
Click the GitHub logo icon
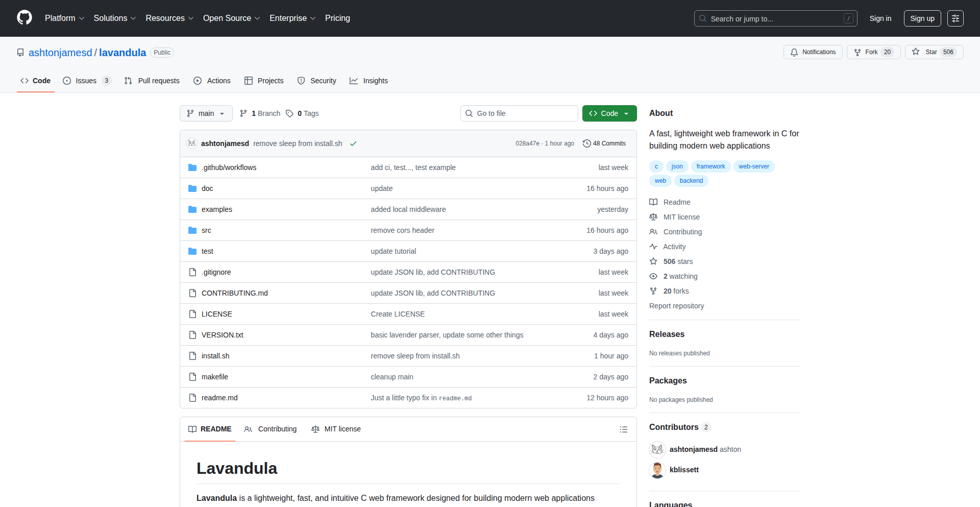tap(24, 18)
